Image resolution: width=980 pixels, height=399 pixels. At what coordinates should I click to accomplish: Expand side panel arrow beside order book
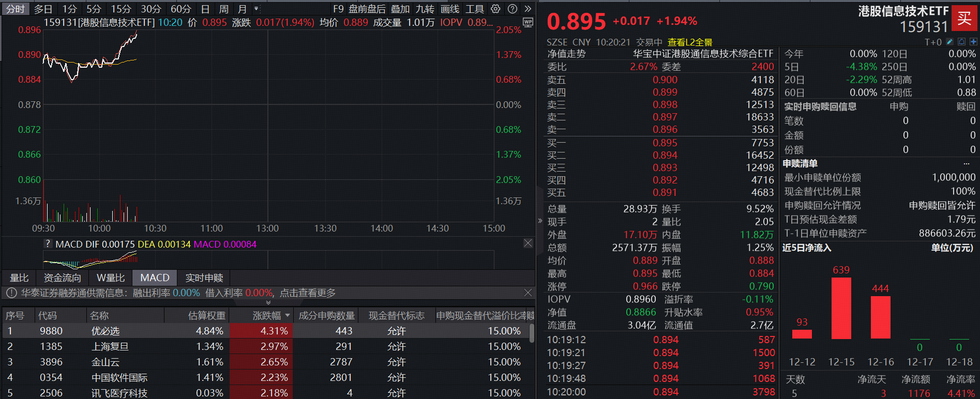pyautogui.click(x=540, y=221)
